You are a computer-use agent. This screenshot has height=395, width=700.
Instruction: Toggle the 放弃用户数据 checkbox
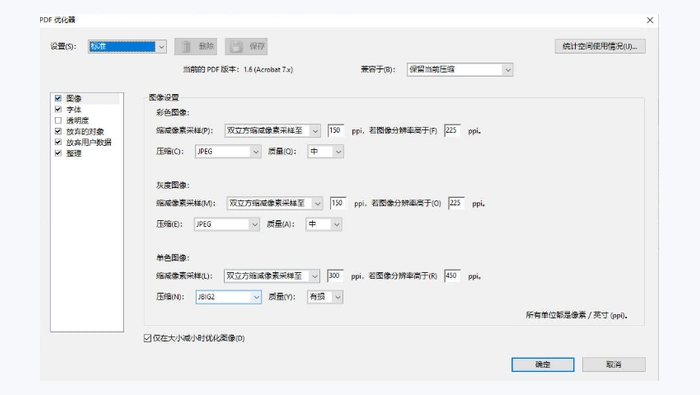coord(58,142)
